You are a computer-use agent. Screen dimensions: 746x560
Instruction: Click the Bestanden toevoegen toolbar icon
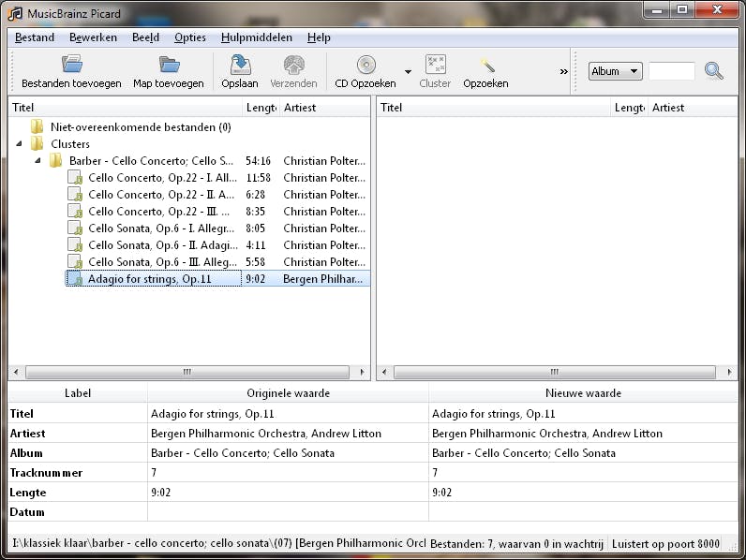tap(72, 65)
